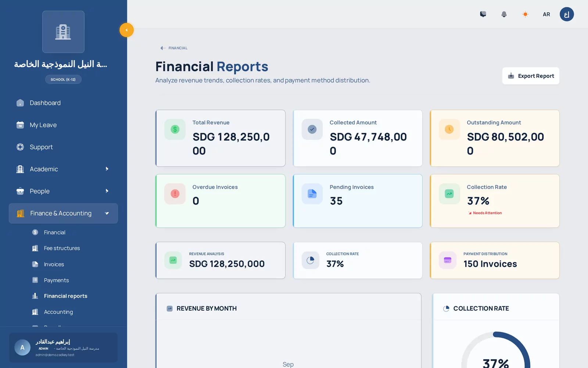Viewport: 588px width, 368px height.
Task: Click the Dashboard home icon
Action: pyautogui.click(x=20, y=103)
